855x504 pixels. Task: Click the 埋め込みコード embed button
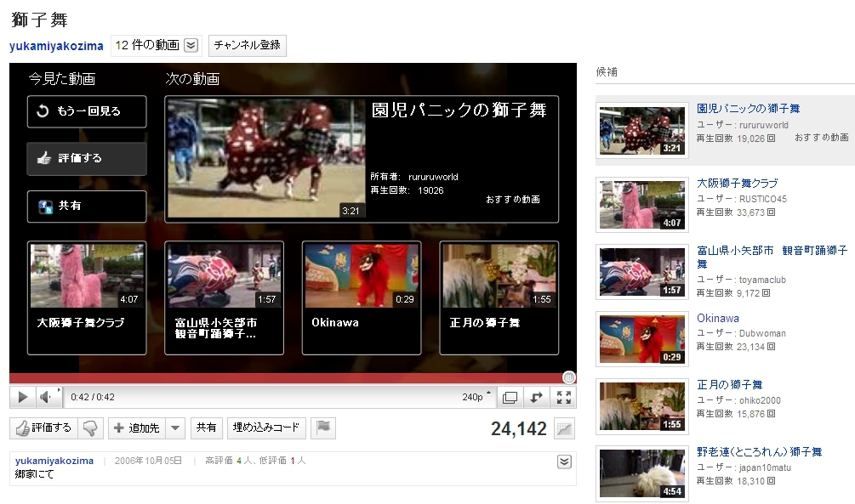pos(266,428)
